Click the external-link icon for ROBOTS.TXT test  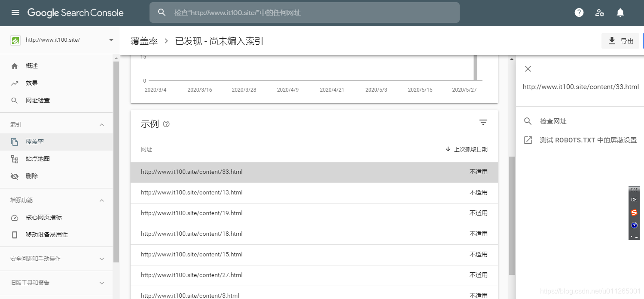point(528,140)
